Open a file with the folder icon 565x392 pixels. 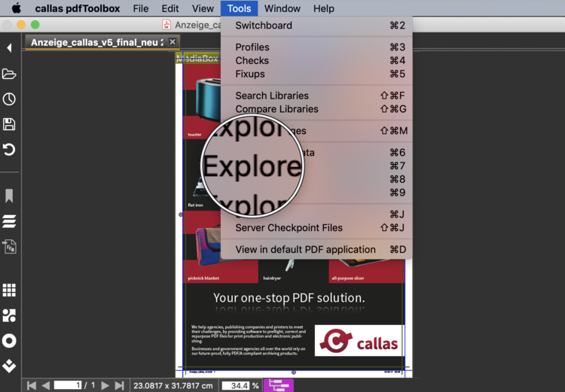[x=9, y=74]
